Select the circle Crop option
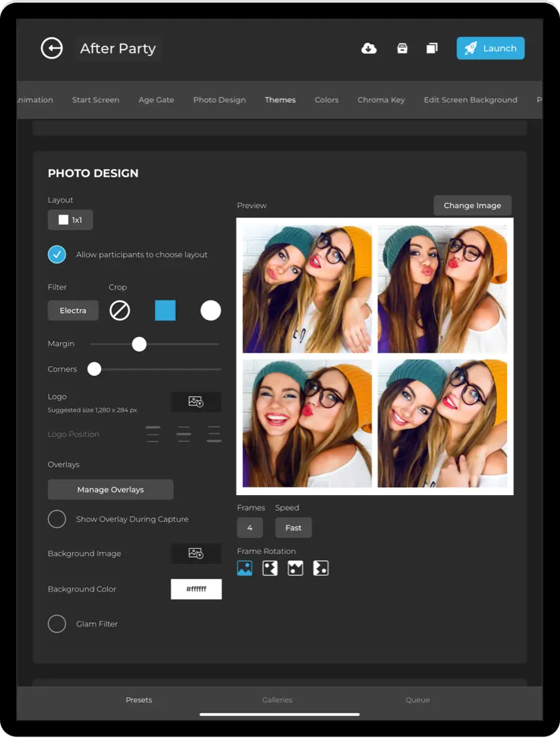This screenshot has height=738, width=560. click(211, 310)
